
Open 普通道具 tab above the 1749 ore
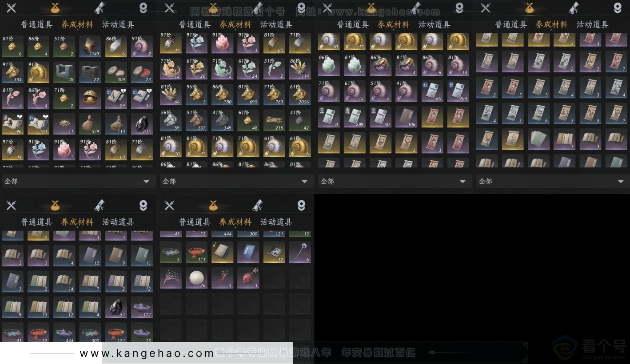tap(36, 24)
